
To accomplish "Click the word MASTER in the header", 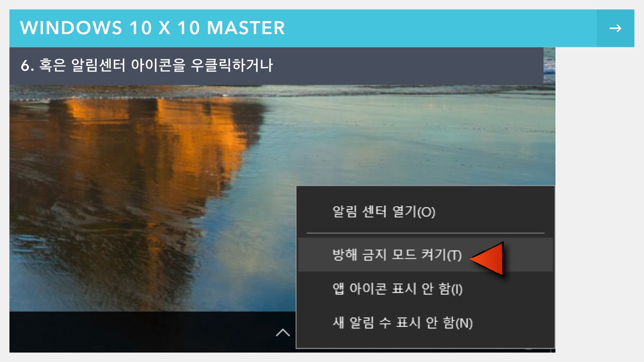I will 246,28.
